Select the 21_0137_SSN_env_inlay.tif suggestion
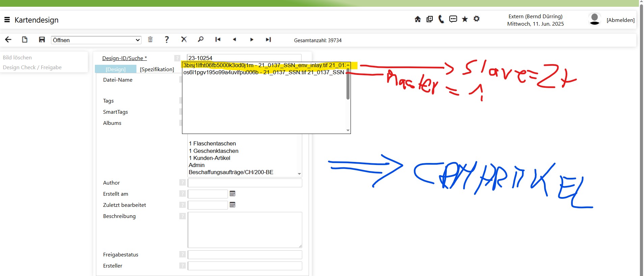The width and height of the screenshot is (644, 276). [x=264, y=65]
